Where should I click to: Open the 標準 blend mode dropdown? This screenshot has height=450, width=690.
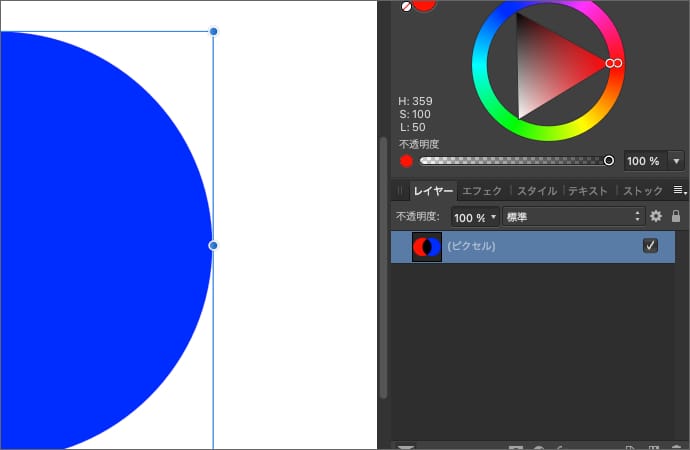(x=573, y=217)
